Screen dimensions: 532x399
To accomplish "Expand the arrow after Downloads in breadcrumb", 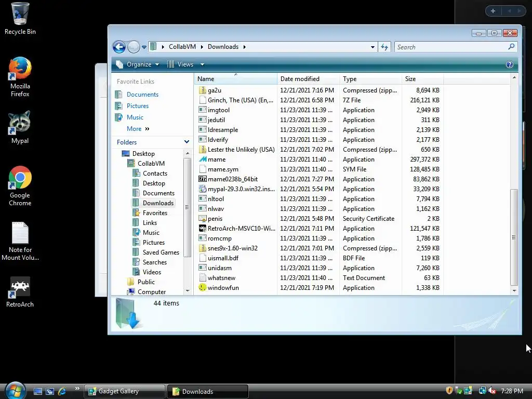I will click(244, 47).
